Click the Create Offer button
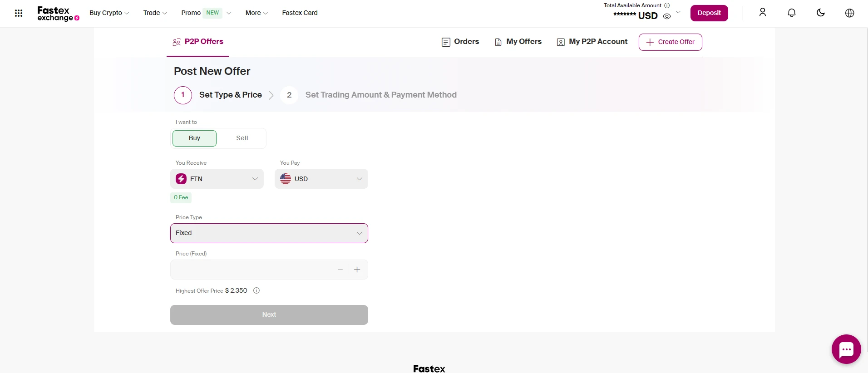The width and height of the screenshot is (868, 373). pyautogui.click(x=670, y=42)
